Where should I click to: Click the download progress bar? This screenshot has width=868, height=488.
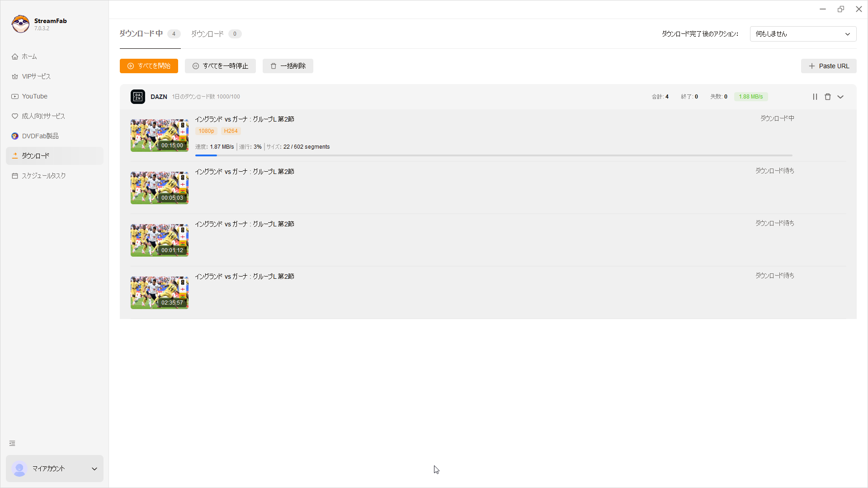point(494,155)
